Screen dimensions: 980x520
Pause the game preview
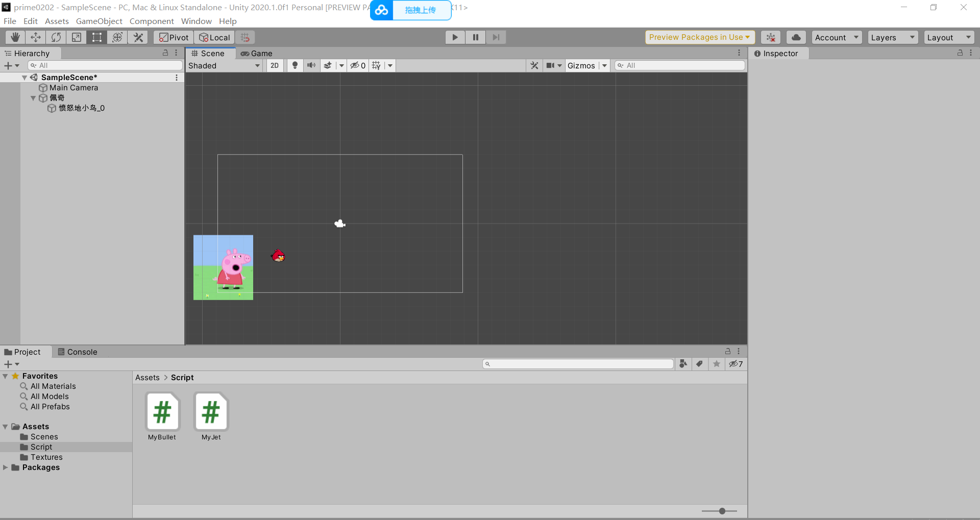point(475,37)
